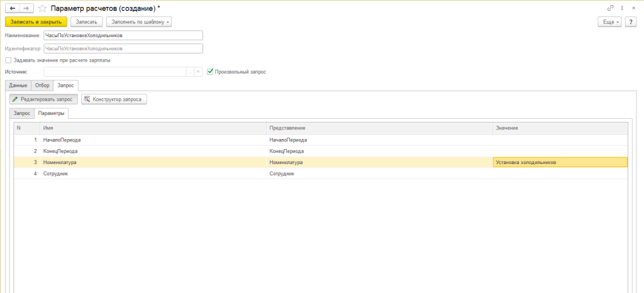Screen dimensions: 644x293
Task: Open the Еще dropdown menu
Action: coord(610,22)
